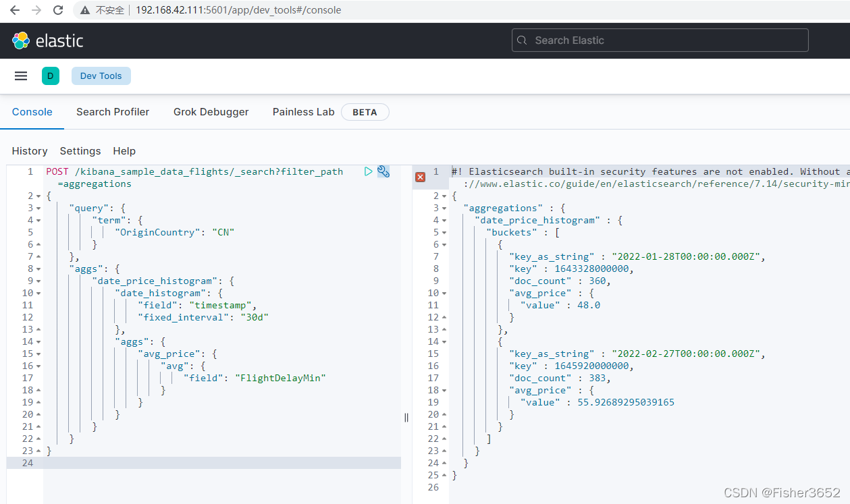Viewport: 850px width, 504px height.
Task: Click value 55.92689295039165 in response
Action: [x=626, y=403]
